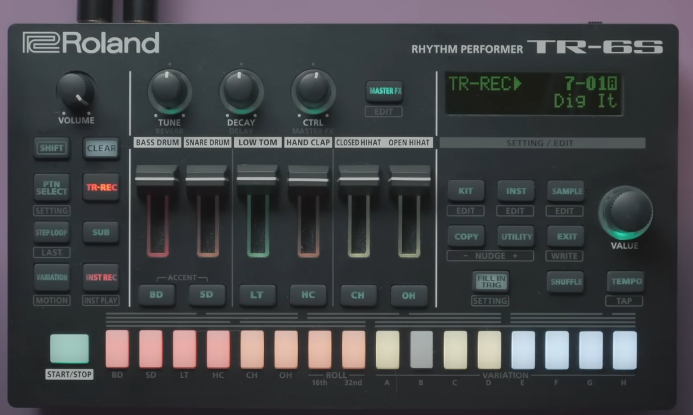The width and height of the screenshot is (693, 415).
Task: Tap variation H step pad
Action: tap(625, 350)
